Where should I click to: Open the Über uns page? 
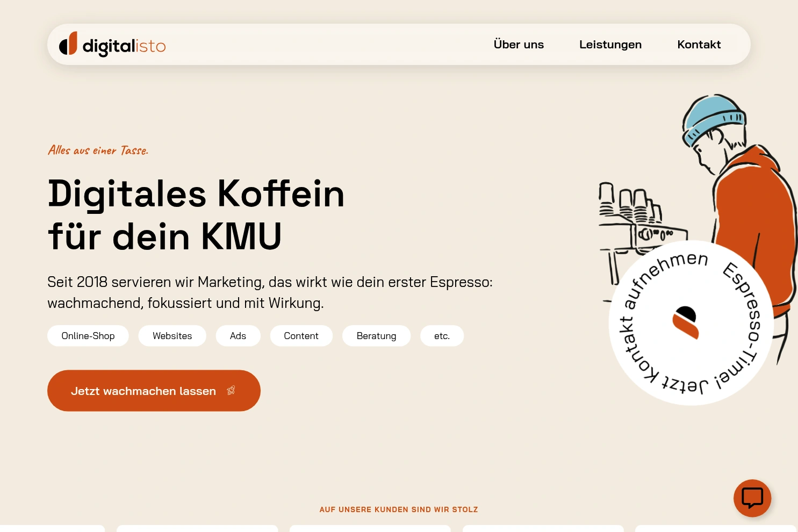tap(519, 44)
